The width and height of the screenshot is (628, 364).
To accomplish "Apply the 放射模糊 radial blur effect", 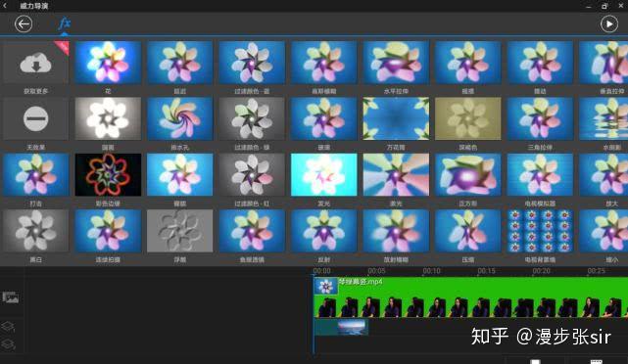I will (396, 231).
